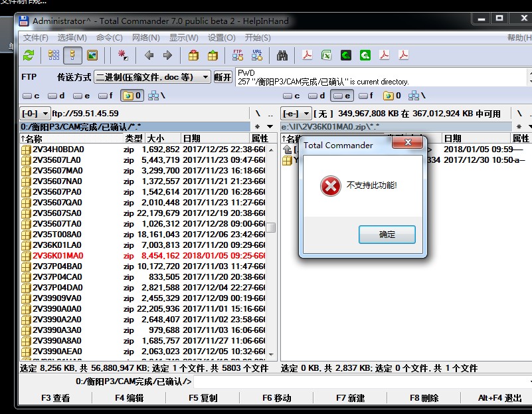Click F8 删除 function button
The height and width of the screenshot is (414, 532).
424,397
